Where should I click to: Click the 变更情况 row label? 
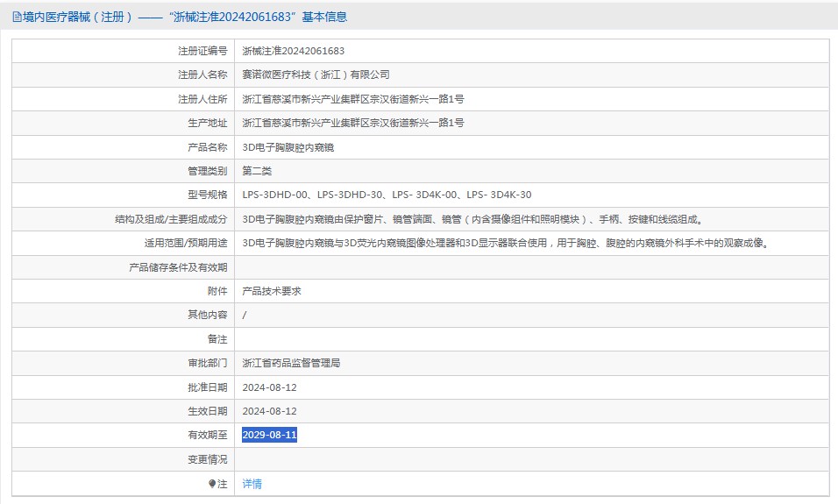click(x=207, y=459)
